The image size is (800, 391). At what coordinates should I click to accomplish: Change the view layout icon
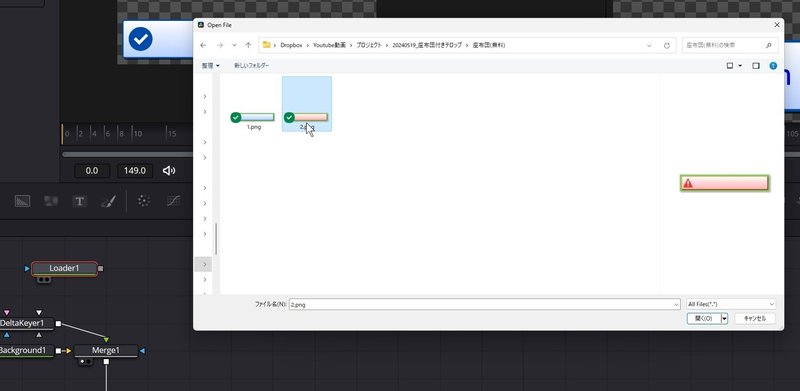(x=730, y=66)
